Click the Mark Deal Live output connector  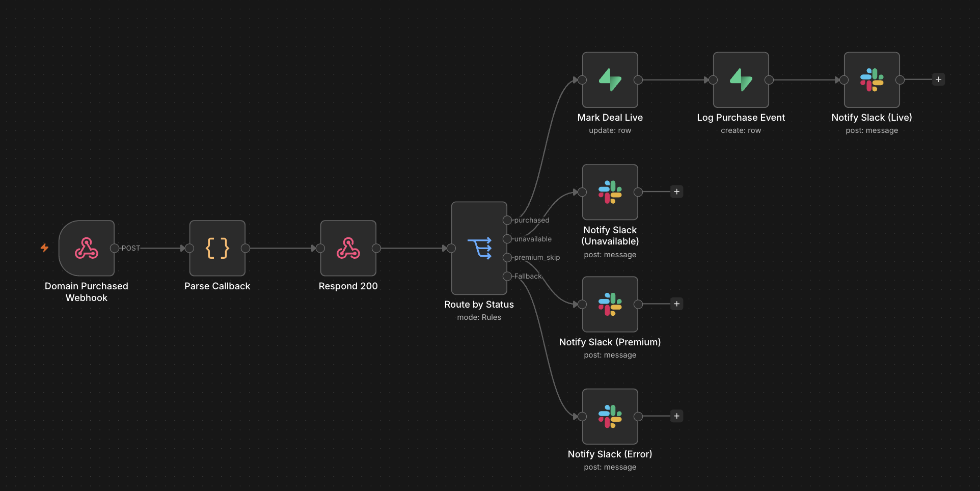coord(638,80)
